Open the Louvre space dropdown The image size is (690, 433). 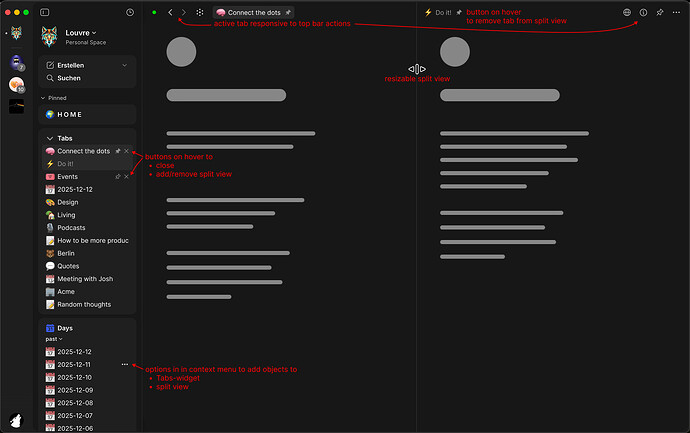click(x=81, y=33)
